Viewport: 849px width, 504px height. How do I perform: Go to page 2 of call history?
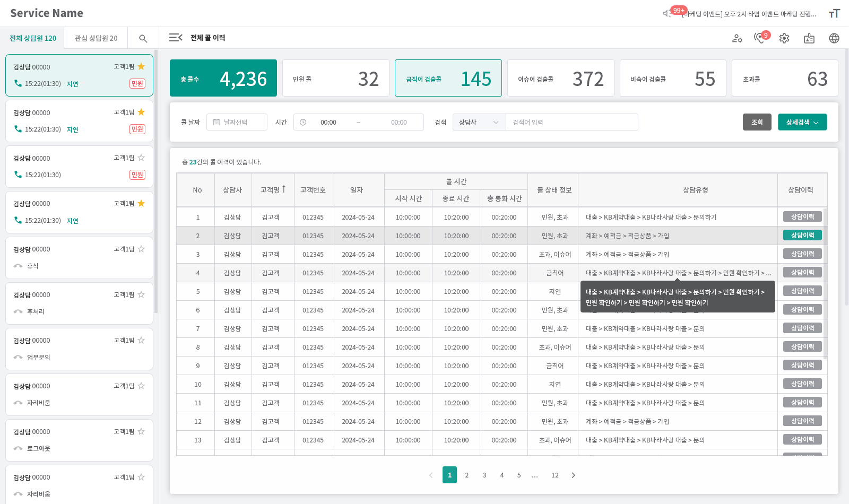tap(467, 475)
